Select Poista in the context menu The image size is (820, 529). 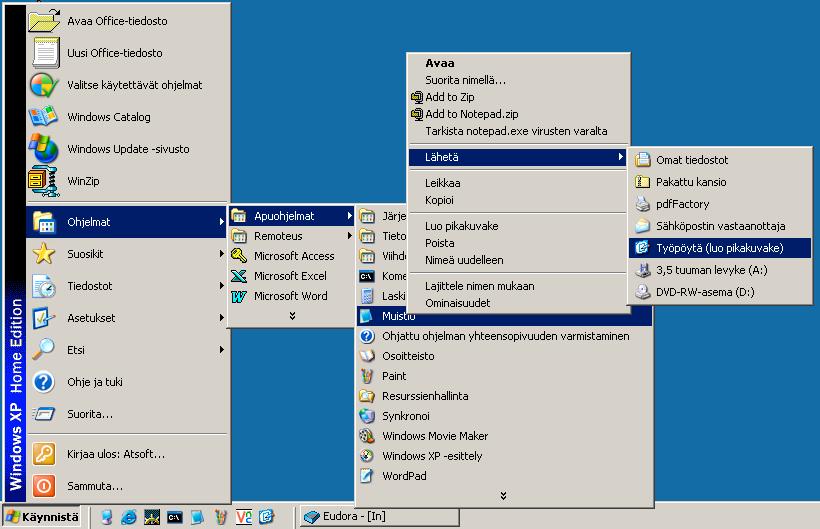(440, 243)
